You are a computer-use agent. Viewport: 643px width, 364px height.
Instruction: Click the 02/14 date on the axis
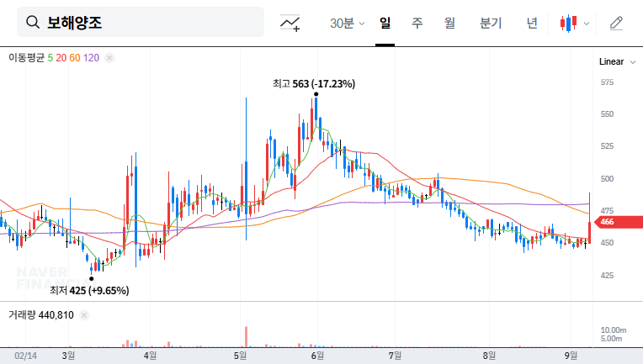coord(25,356)
